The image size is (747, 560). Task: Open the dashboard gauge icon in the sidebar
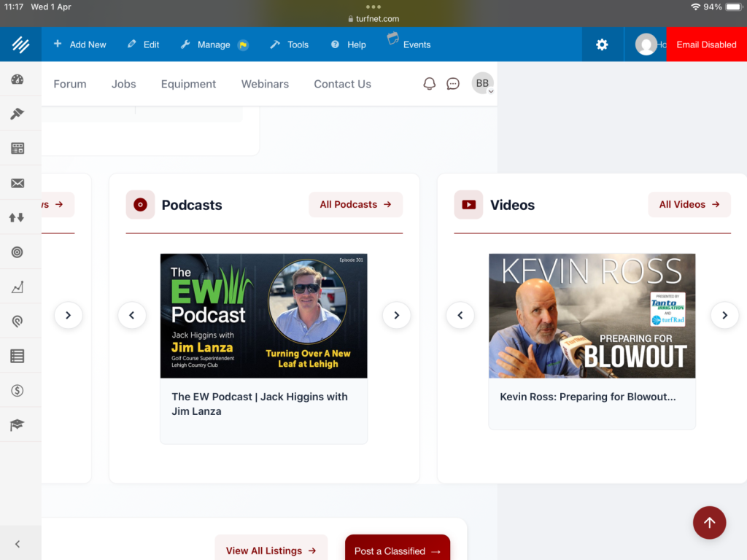[x=18, y=79]
